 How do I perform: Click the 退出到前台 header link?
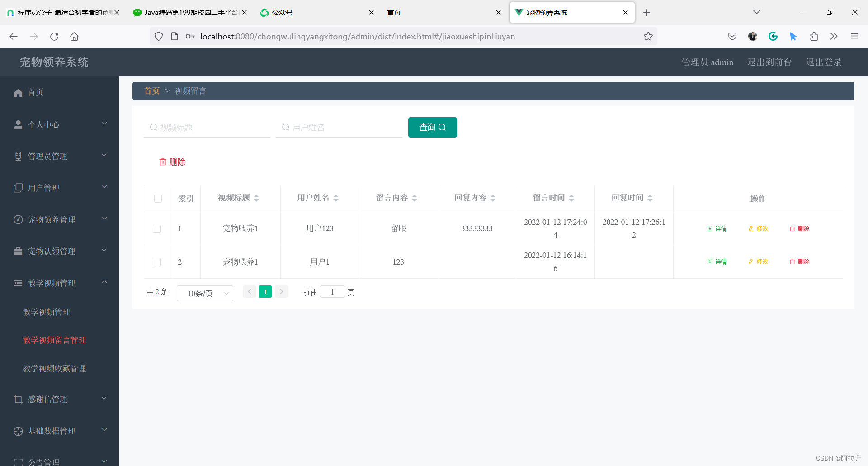[769, 62]
